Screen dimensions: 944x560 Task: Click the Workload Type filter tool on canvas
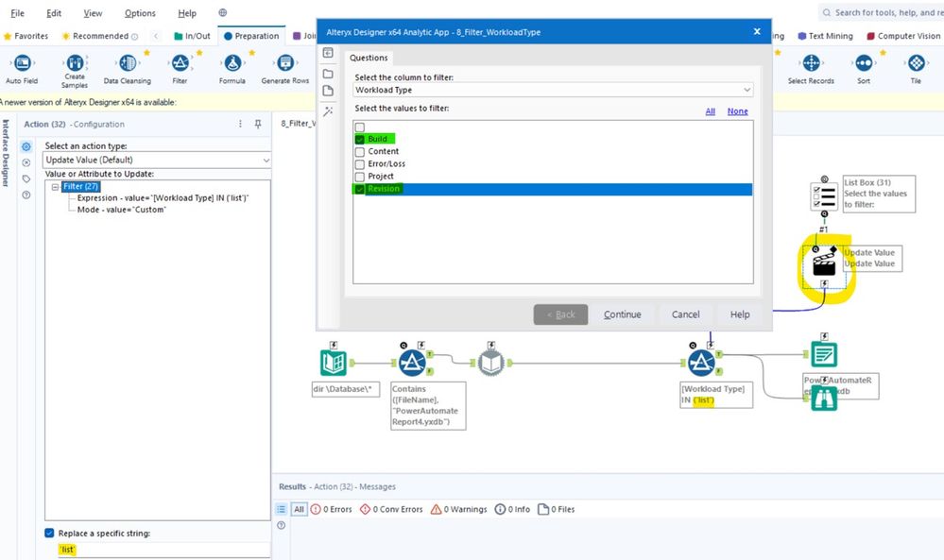(x=701, y=363)
